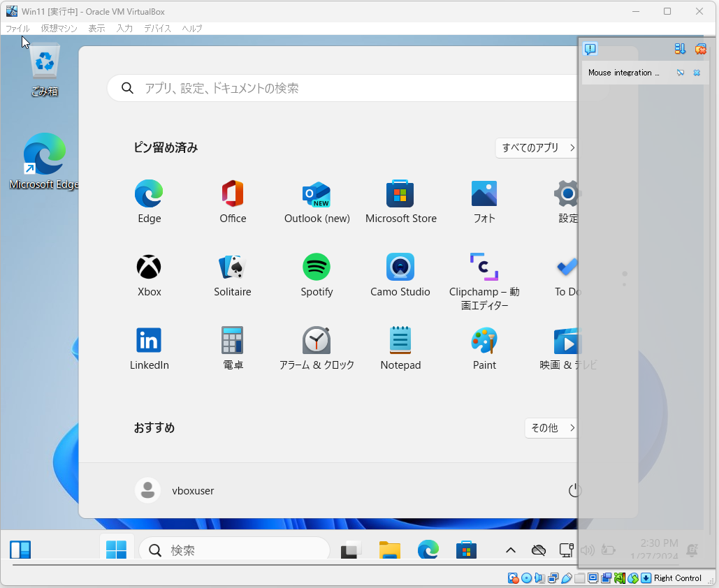Open the ファイル menu
The height and width of the screenshot is (588, 719).
pyautogui.click(x=17, y=29)
